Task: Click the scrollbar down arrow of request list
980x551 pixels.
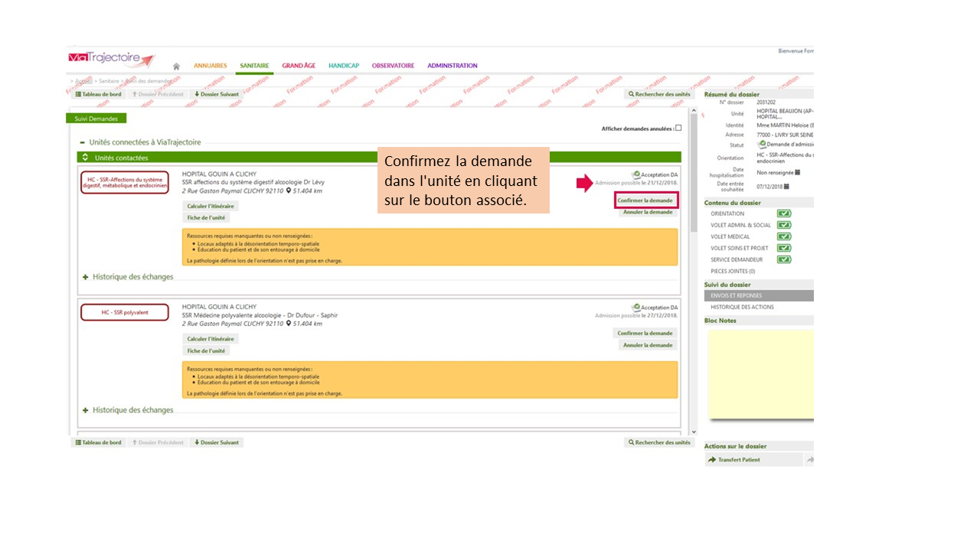Action: pos(694,432)
